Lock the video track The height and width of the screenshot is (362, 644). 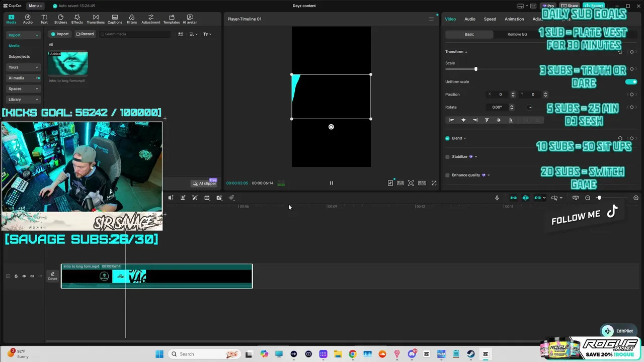16,276
